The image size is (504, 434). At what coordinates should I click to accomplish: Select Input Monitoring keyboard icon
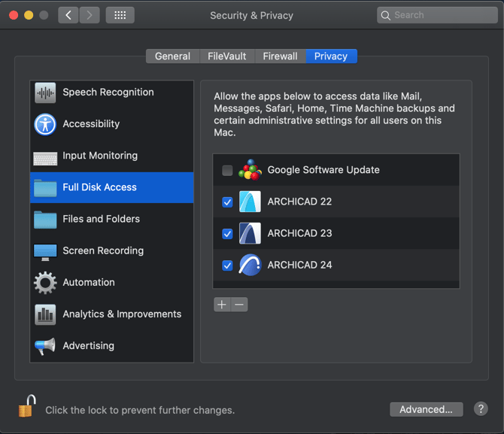click(x=45, y=156)
